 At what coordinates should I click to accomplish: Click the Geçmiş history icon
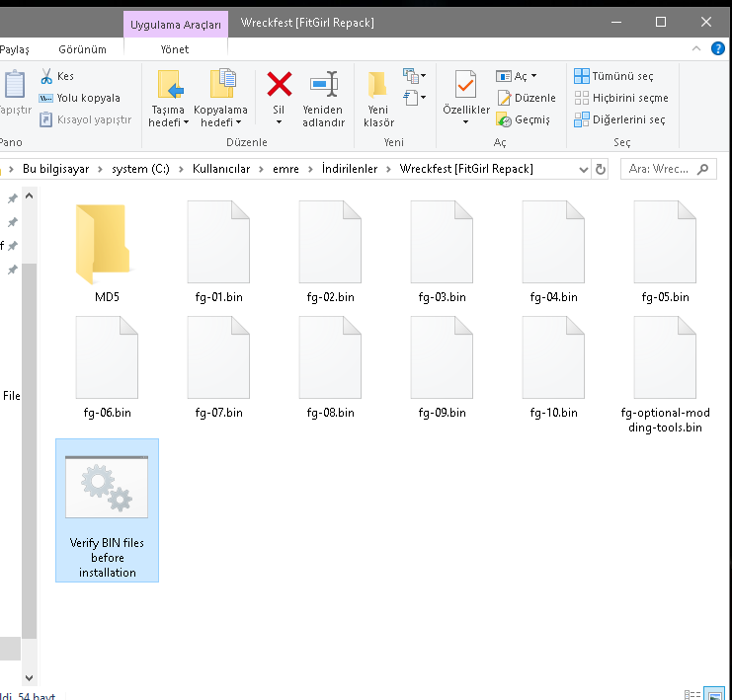tap(504, 119)
